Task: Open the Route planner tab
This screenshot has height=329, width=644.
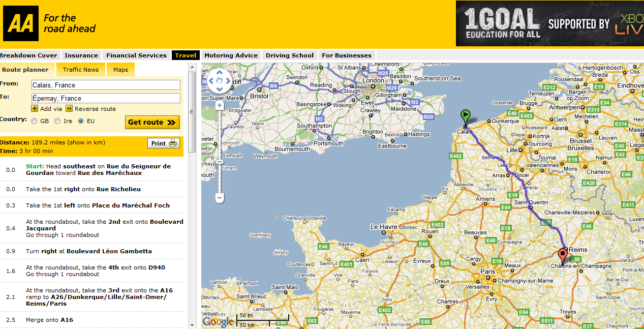Action: pos(25,70)
